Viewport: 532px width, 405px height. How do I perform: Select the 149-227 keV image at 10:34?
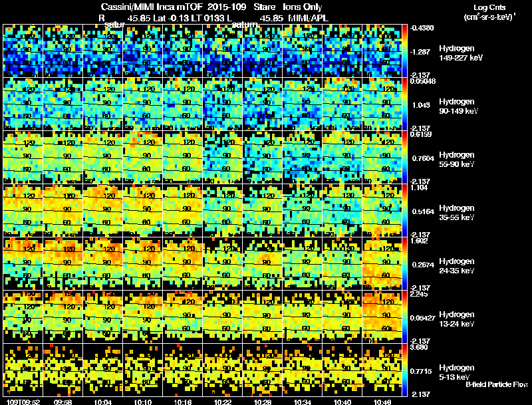coord(303,51)
